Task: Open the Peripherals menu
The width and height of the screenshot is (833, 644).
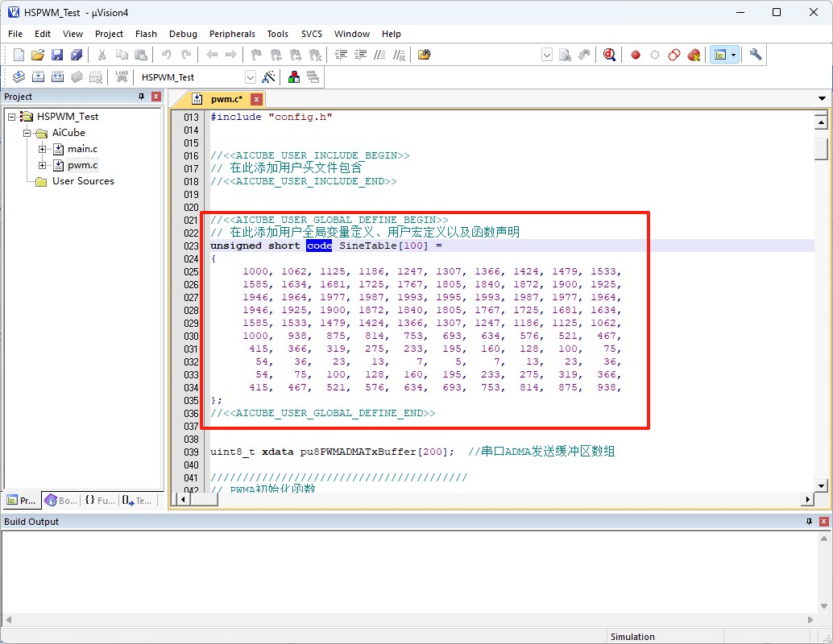Action: [x=232, y=34]
